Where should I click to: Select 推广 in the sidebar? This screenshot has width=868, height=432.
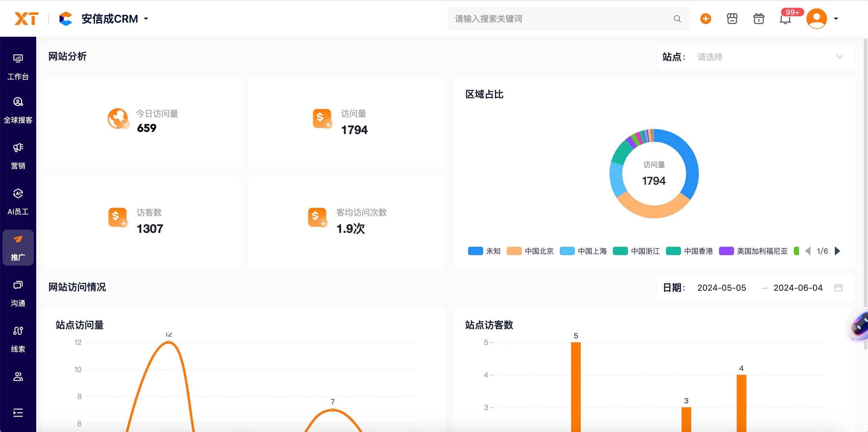(x=18, y=248)
